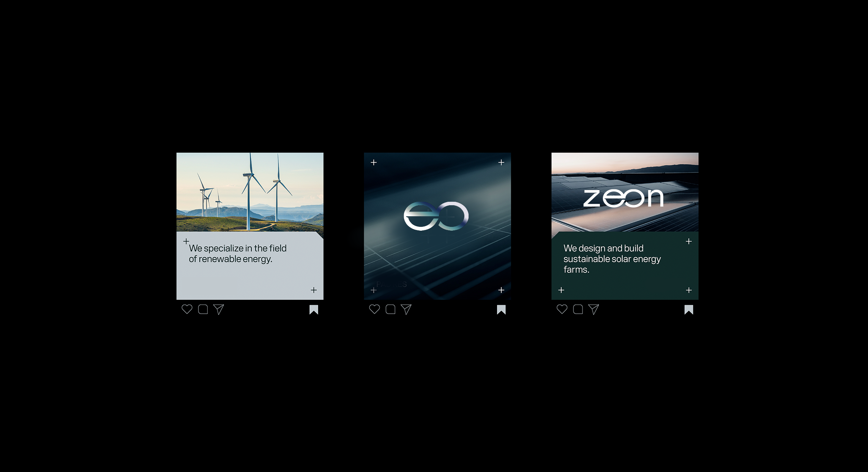Comment on the wind turbine post
Viewport: 868px width, 472px height.
tap(203, 309)
